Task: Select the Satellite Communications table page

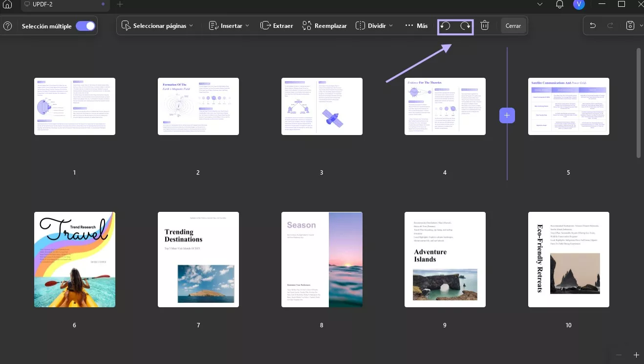Action: point(569,106)
